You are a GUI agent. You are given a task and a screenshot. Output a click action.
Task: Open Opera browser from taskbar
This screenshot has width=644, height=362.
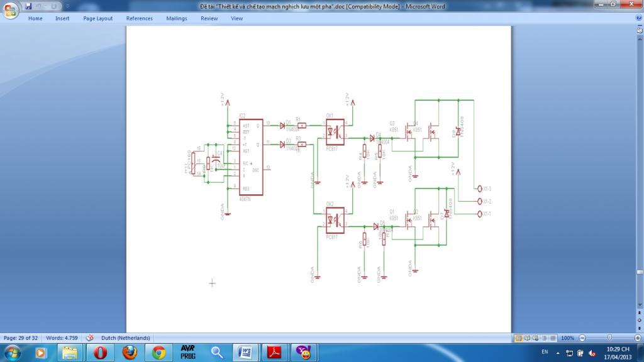click(100, 352)
